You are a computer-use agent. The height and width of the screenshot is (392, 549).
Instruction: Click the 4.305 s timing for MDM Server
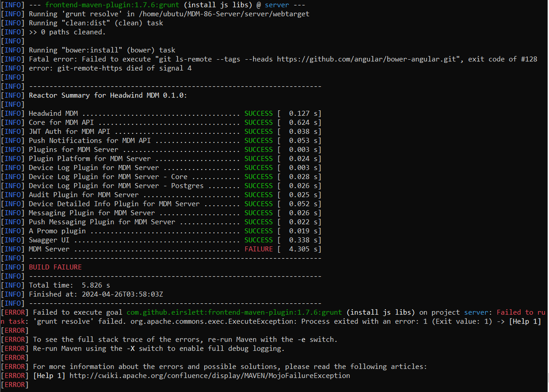(x=304, y=249)
